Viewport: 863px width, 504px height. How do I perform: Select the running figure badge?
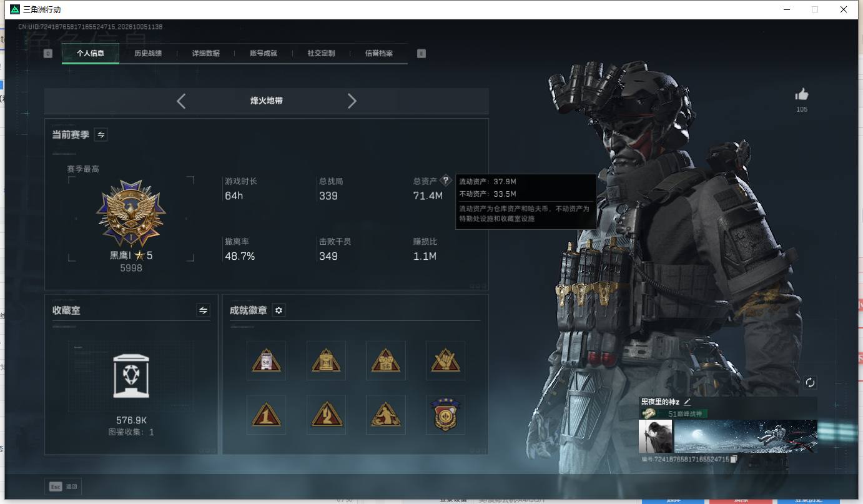click(x=385, y=415)
